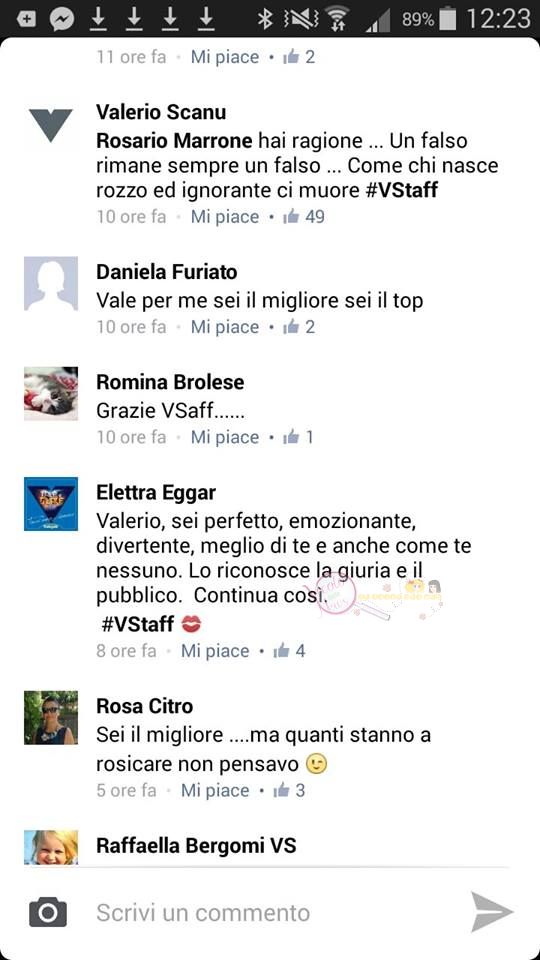Open Elettra Eggar's profile name
The width and height of the screenshot is (540, 960).
(x=156, y=492)
